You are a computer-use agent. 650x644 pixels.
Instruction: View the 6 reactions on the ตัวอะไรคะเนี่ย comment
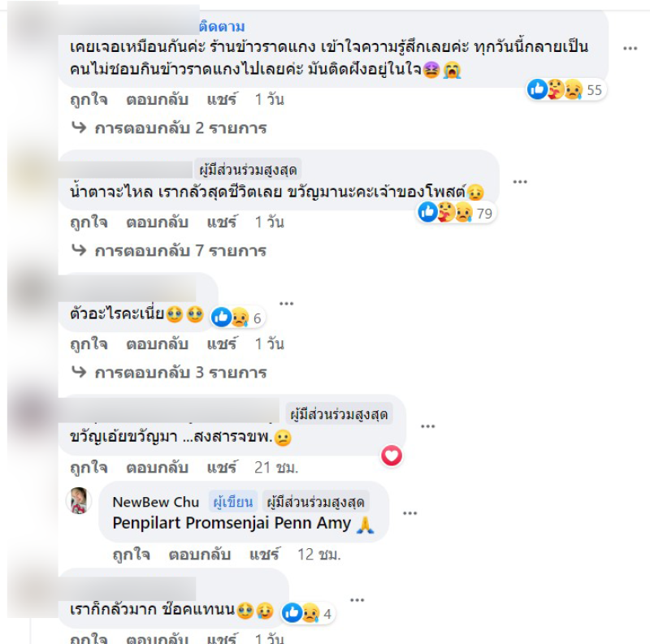237,318
